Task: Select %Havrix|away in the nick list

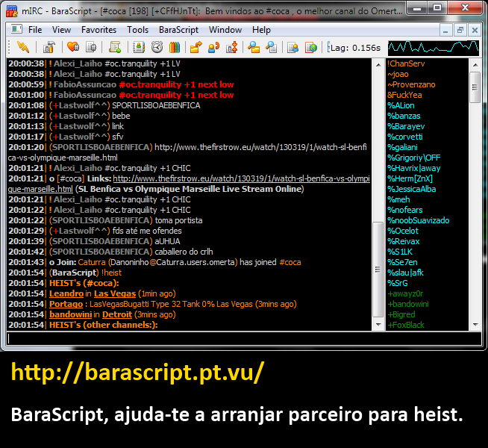Action: (x=414, y=168)
